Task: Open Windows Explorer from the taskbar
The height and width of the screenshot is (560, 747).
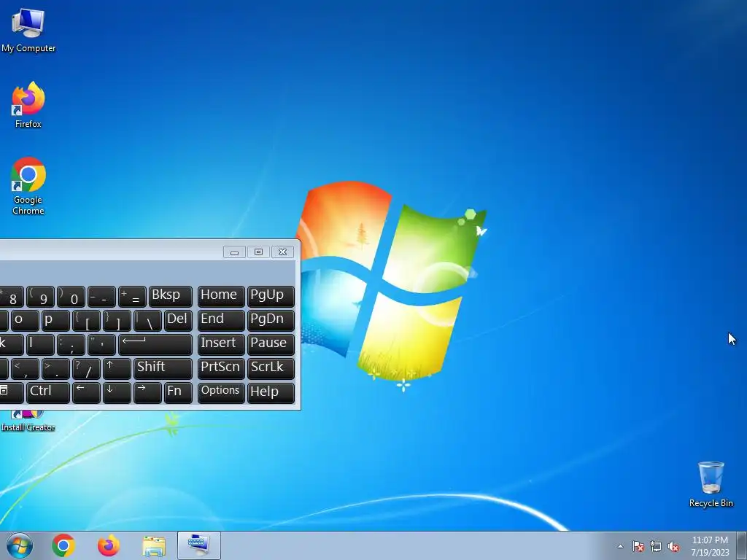Action: (x=154, y=546)
